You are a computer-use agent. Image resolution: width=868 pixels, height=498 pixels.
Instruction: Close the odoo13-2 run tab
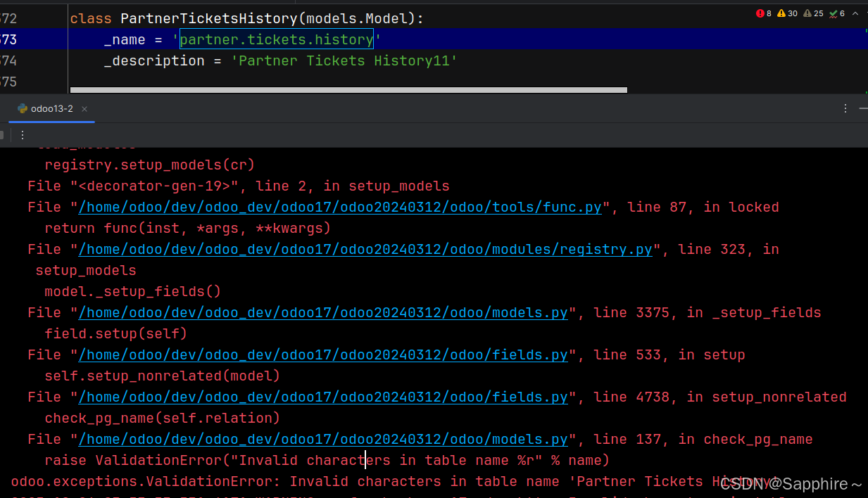click(84, 109)
